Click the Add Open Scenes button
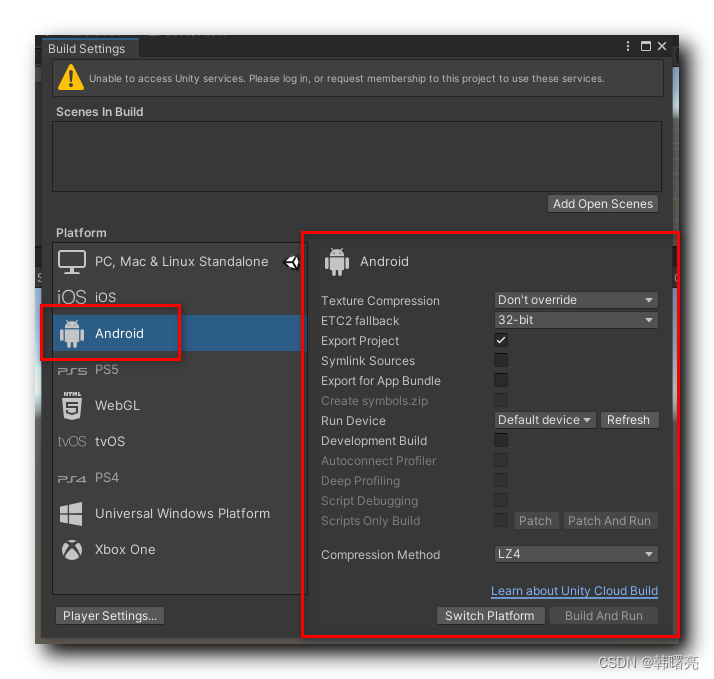 click(x=603, y=204)
